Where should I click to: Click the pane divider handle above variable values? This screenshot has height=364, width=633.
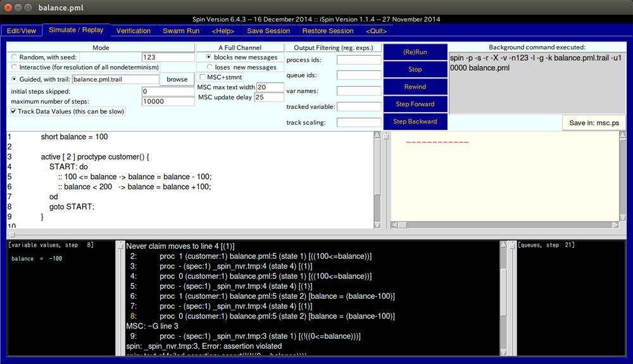pyautogui.click(x=11, y=234)
